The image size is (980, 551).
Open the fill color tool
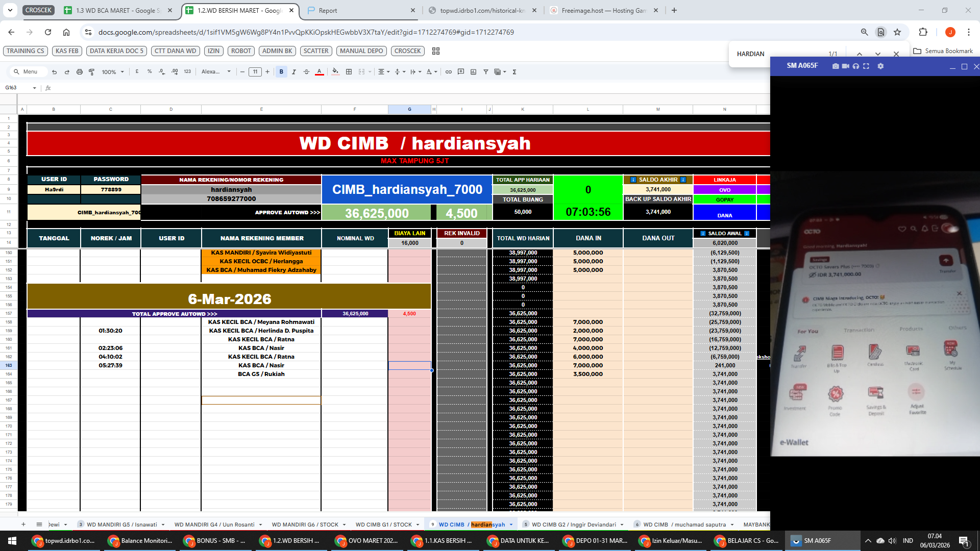335,72
